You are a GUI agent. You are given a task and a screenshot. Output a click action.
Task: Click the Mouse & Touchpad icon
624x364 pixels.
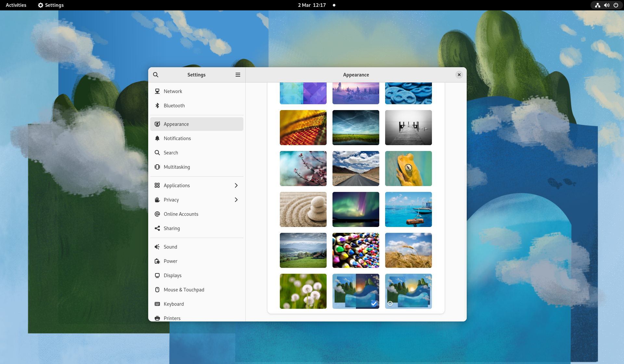[x=157, y=290]
